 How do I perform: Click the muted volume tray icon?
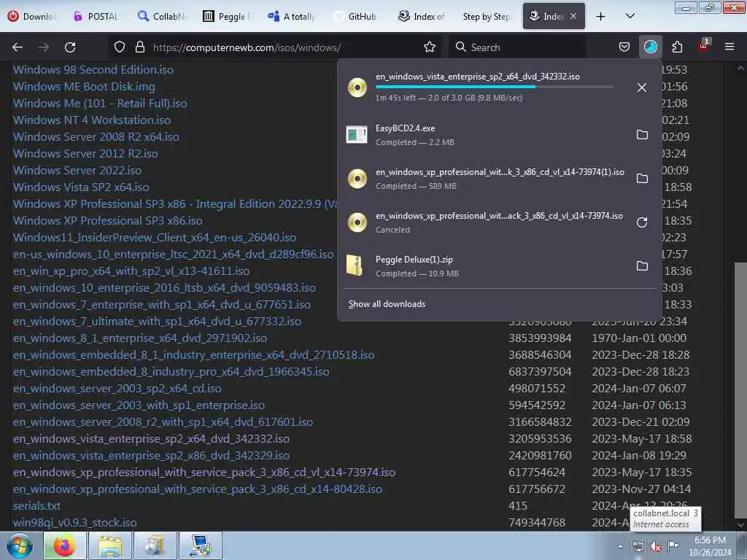pos(656,547)
